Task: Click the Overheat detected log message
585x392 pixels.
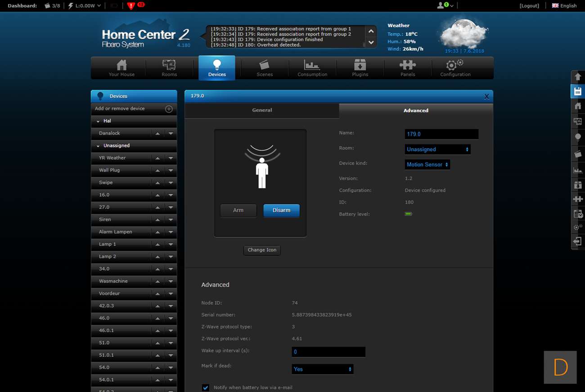Action: pos(256,45)
